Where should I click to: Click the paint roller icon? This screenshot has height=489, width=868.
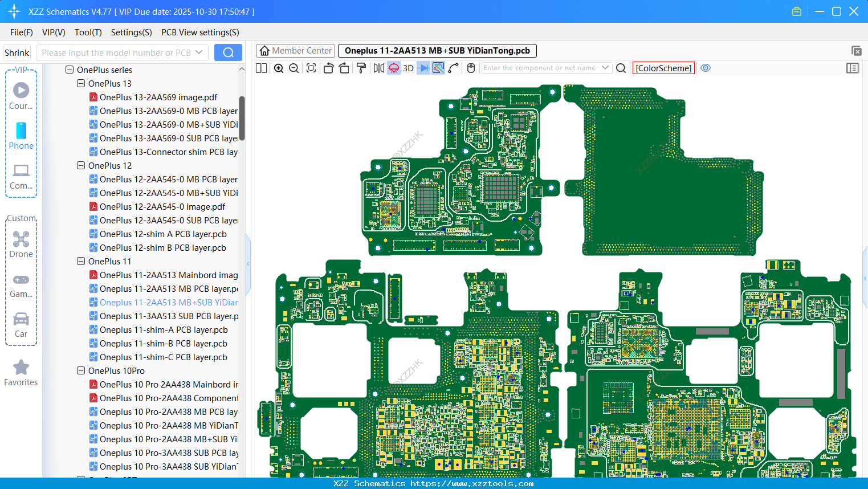(x=361, y=68)
